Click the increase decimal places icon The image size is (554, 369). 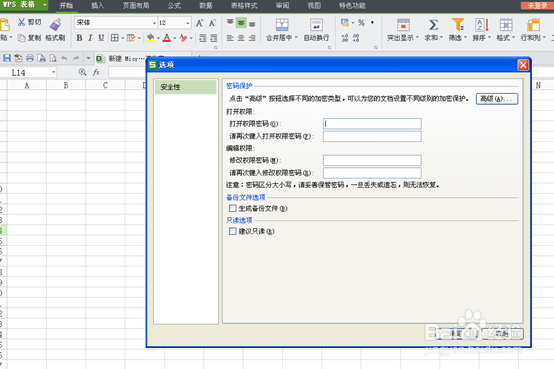(345, 38)
